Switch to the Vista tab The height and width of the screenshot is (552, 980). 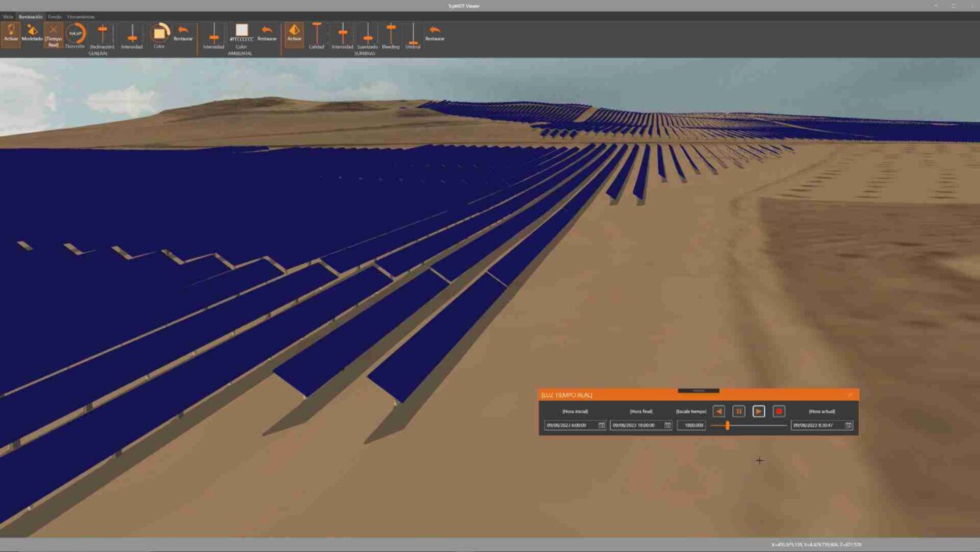pos(8,16)
